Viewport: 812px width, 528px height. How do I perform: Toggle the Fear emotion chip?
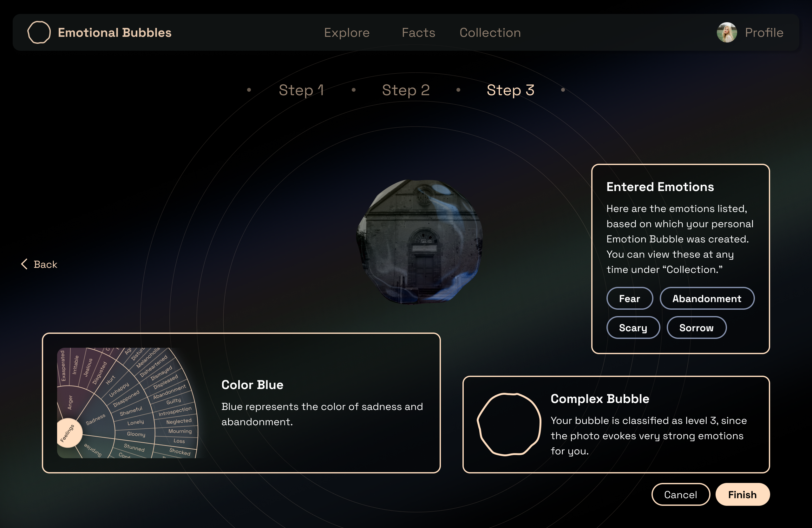tap(630, 298)
